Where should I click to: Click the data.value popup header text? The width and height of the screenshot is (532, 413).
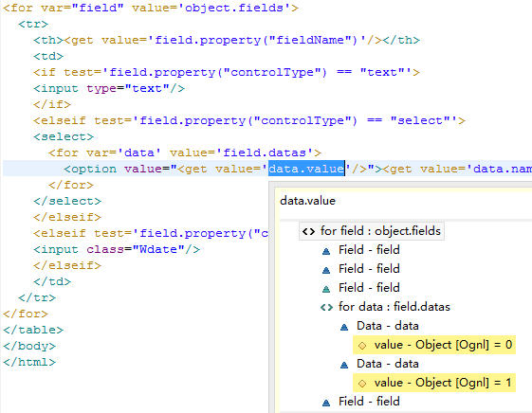tap(307, 201)
